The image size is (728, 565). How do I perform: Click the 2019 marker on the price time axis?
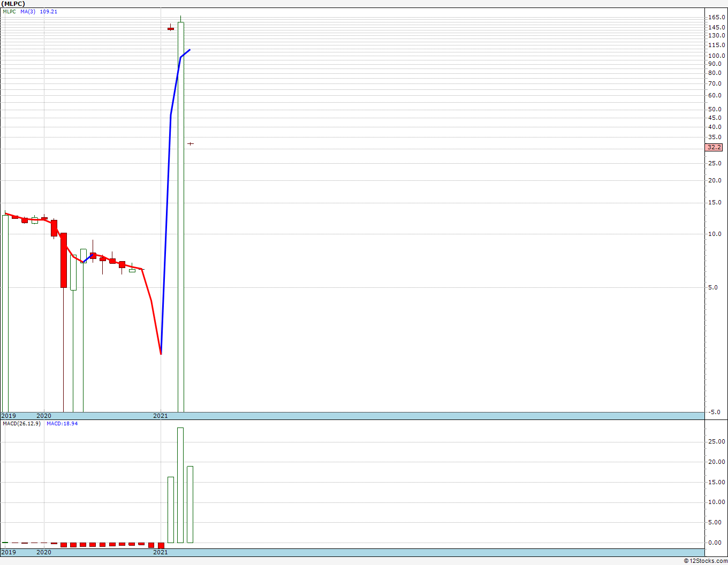coord(9,416)
